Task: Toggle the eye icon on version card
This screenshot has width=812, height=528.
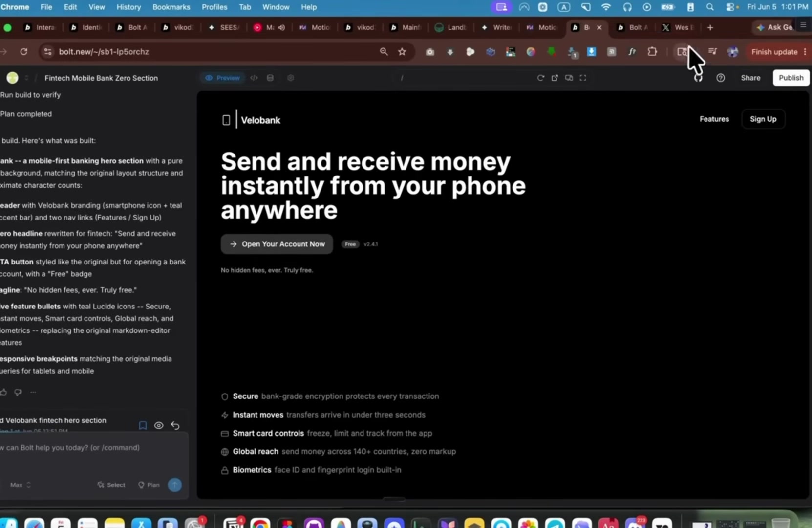Action: (159, 425)
